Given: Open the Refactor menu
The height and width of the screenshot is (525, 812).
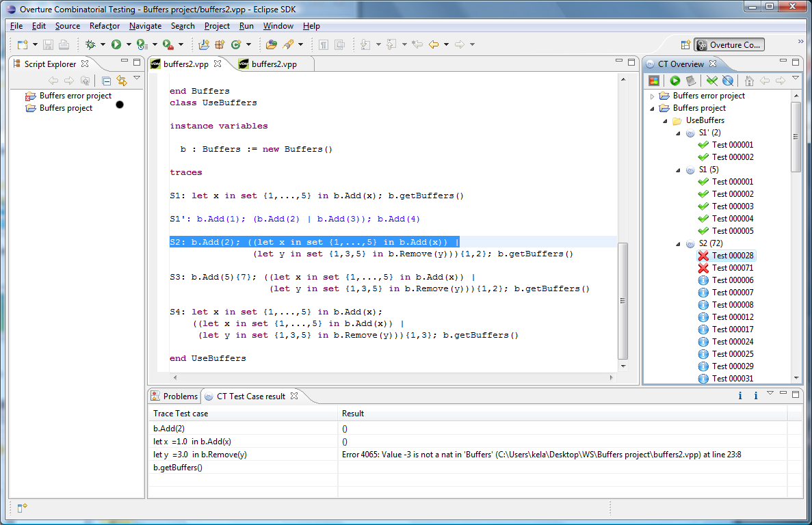Looking at the screenshot, I should click(105, 26).
